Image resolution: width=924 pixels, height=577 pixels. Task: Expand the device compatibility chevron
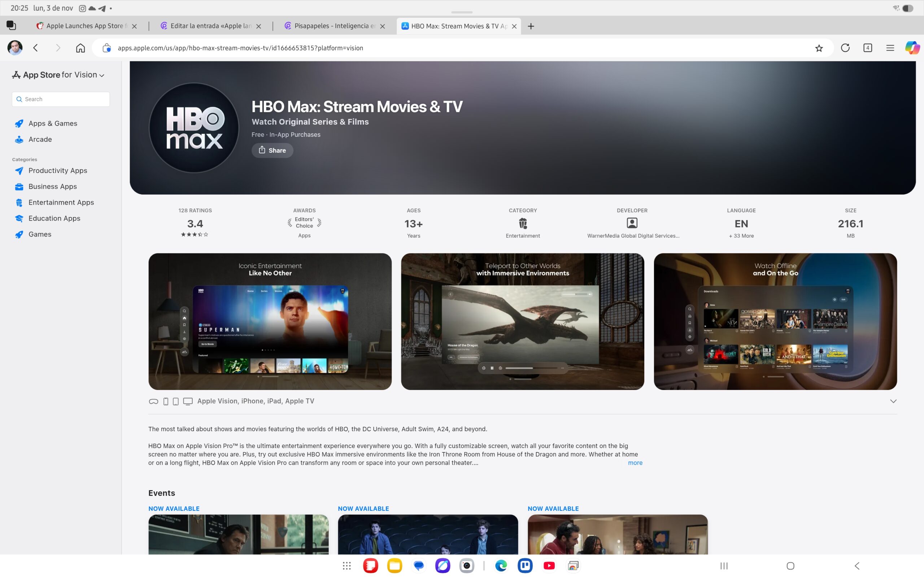click(x=893, y=401)
